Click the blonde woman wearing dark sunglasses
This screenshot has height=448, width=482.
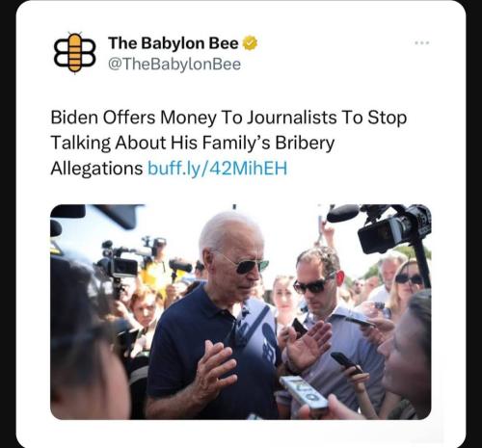tap(407, 286)
